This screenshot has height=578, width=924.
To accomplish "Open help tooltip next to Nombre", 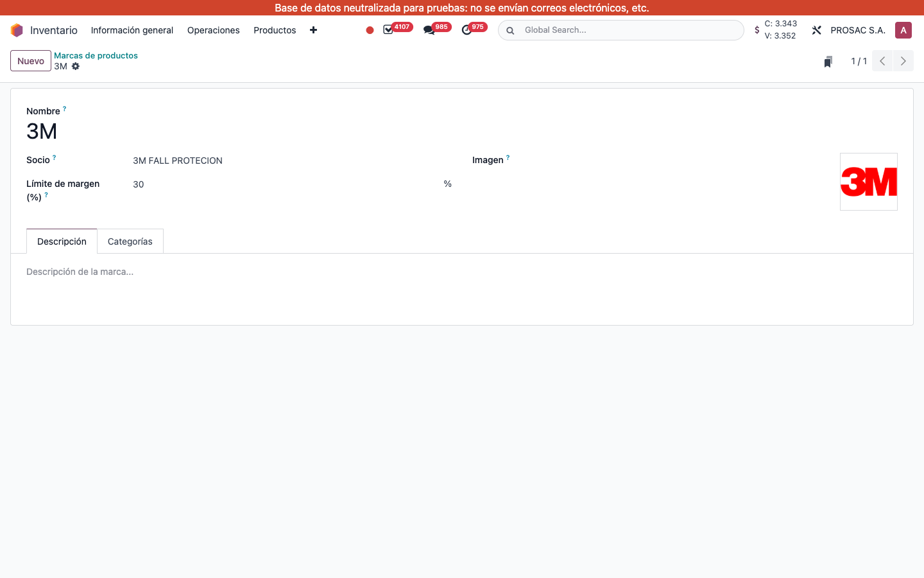I will click(64, 109).
